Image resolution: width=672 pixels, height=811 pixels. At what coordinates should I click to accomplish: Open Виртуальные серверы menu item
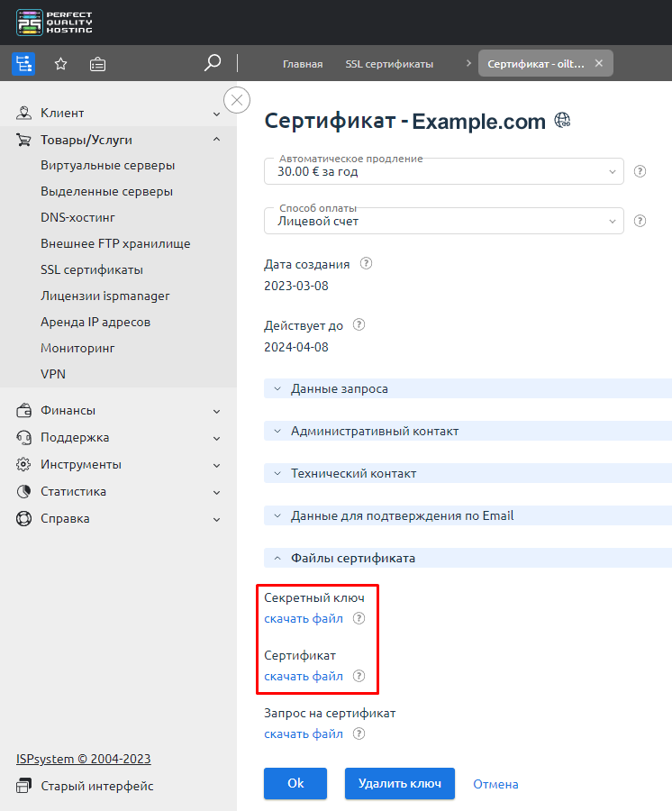point(107,166)
